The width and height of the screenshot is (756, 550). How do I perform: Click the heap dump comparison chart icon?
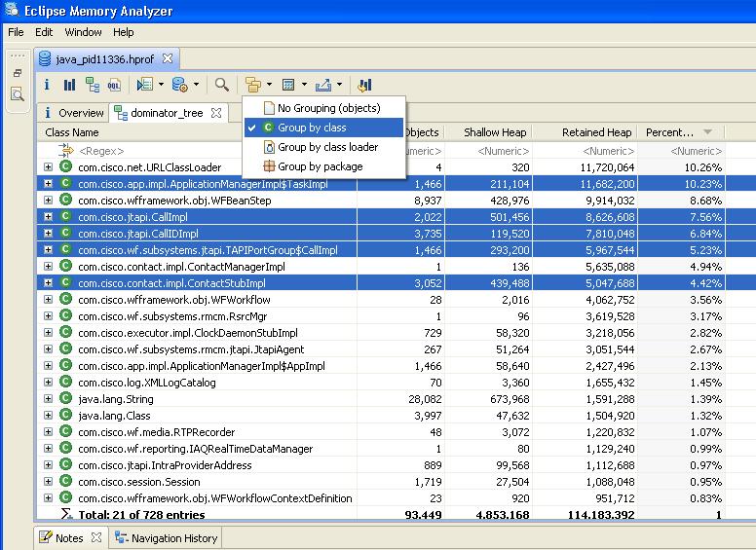tap(365, 86)
